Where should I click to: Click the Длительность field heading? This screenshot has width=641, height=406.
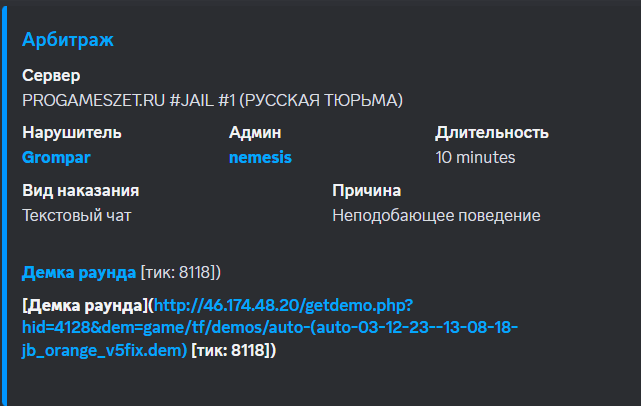point(492,132)
